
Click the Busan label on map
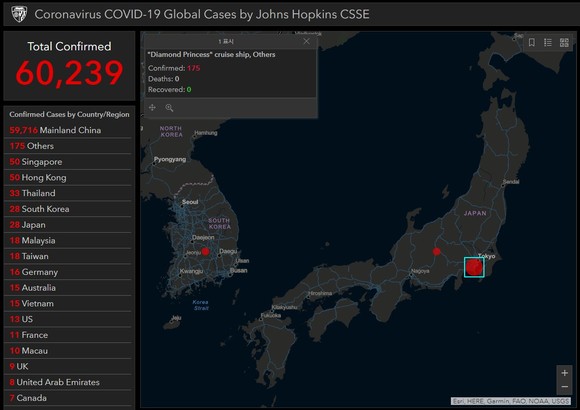click(x=239, y=270)
